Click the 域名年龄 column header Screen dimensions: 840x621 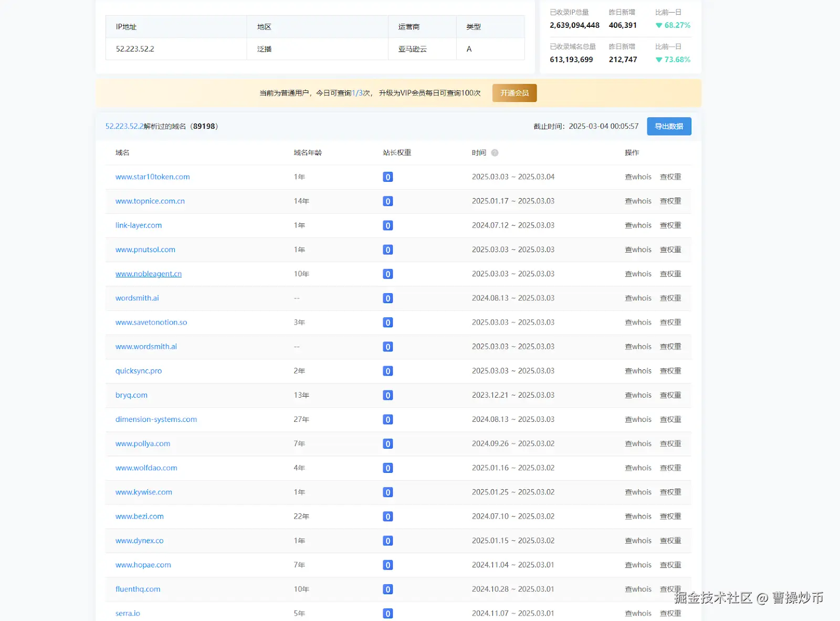pyautogui.click(x=308, y=153)
